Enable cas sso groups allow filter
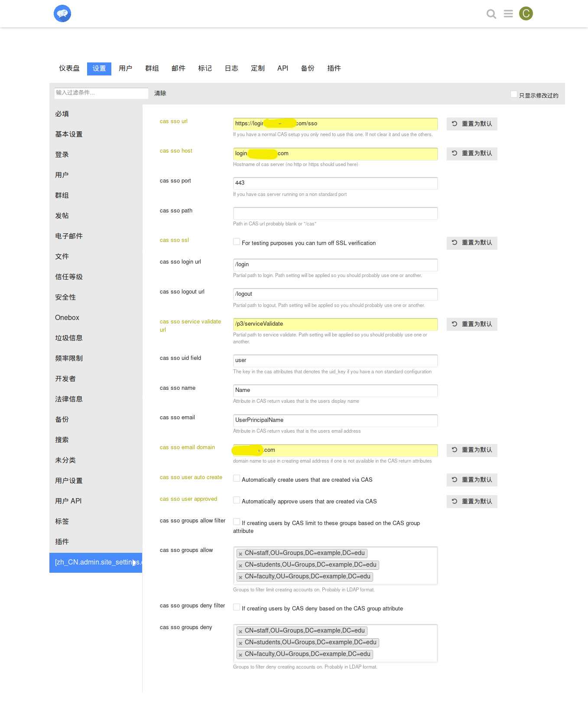Viewport: 588px width, 718px height. 237,522
